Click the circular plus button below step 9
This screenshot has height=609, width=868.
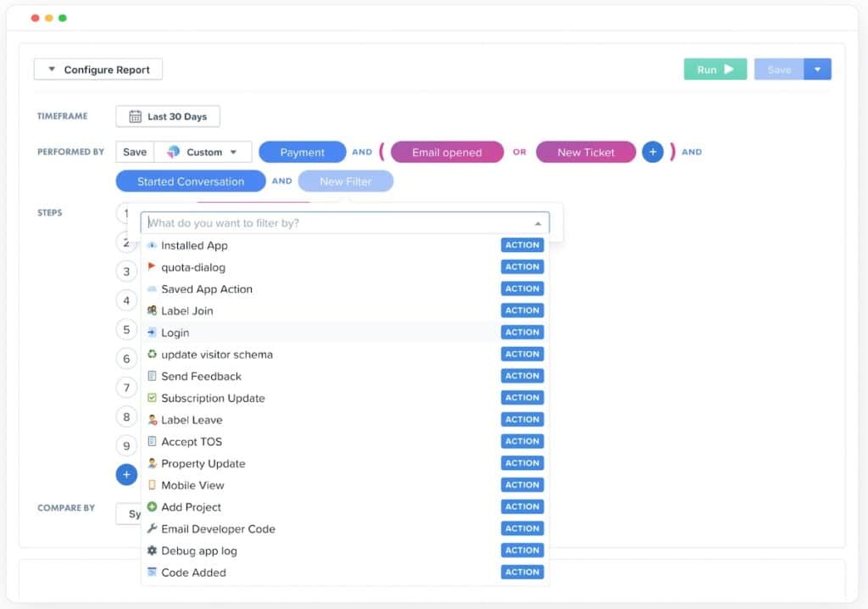(126, 474)
